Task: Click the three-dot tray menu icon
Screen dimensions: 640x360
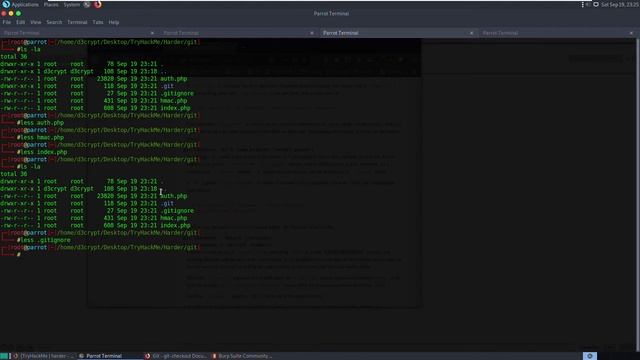Action: [582, 4]
